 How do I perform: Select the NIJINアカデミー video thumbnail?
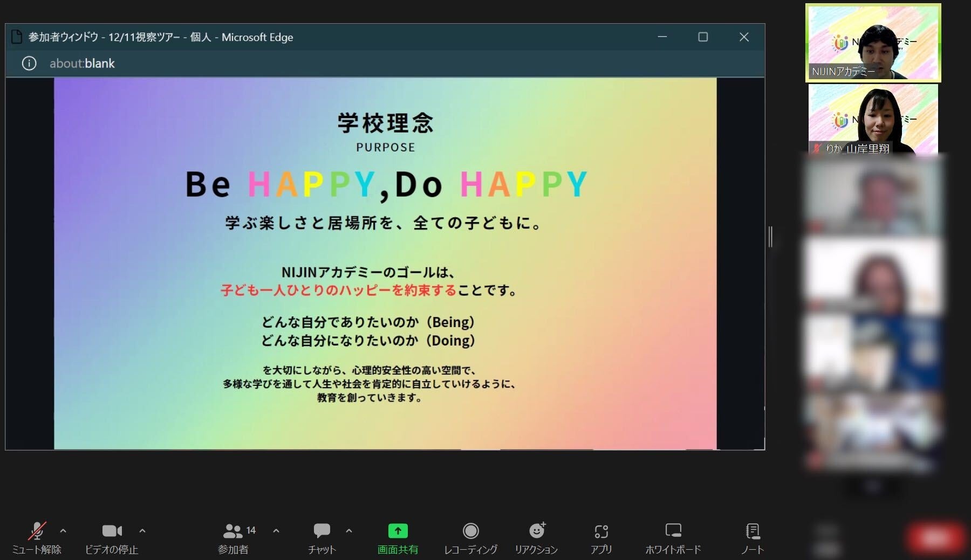(x=873, y=43)
